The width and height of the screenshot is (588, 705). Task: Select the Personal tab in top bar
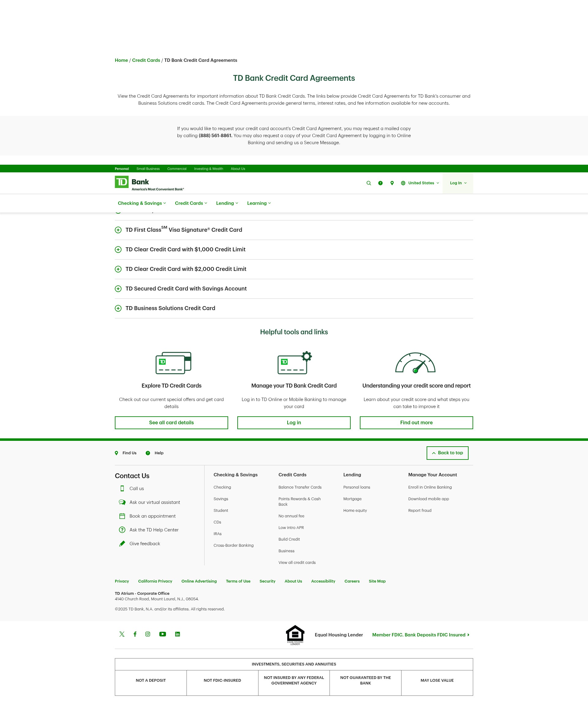click(x=122, y=169)
